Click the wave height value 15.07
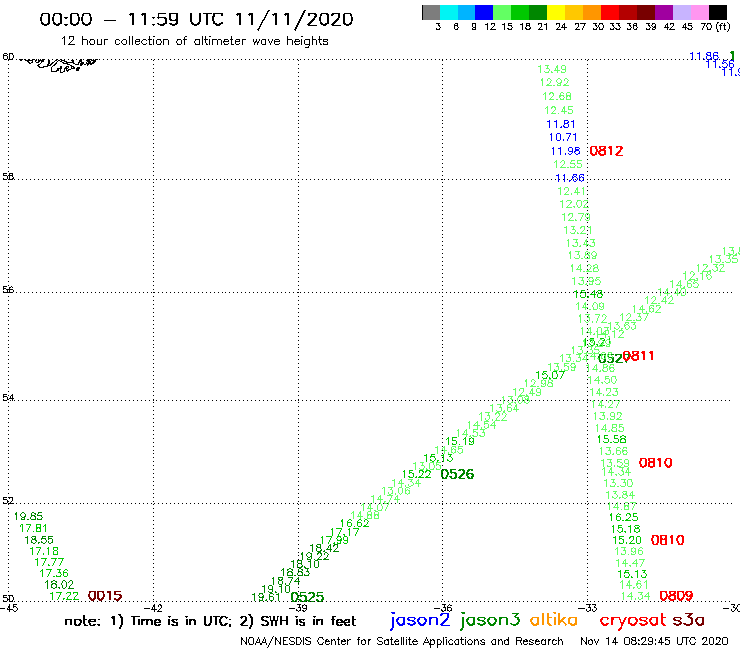Viewport: 740px width, 650px height. point(550,375)
